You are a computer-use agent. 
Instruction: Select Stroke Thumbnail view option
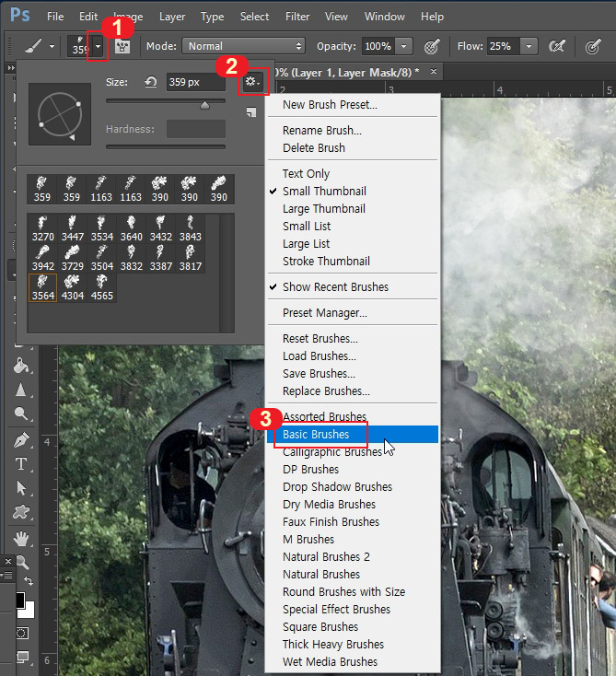pyautogui.click(x=352, y=262)
